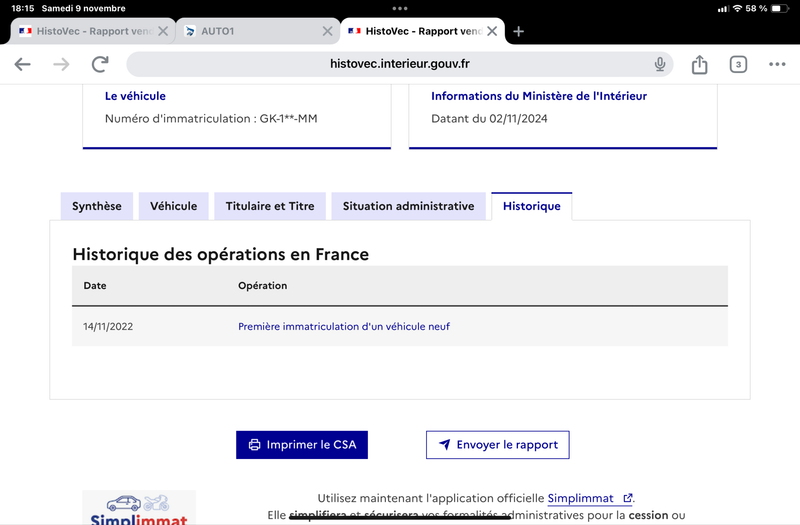Click Imprimer le CSA button
Screen dimensions: 800x525
(x=302, y=445)
